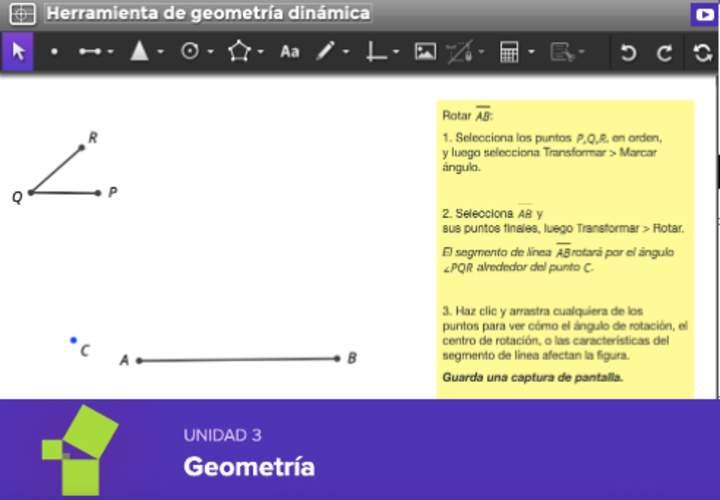The width and height of the screenshot is (720, 500).
Task: Undo the last action
Action: [628, 53]
